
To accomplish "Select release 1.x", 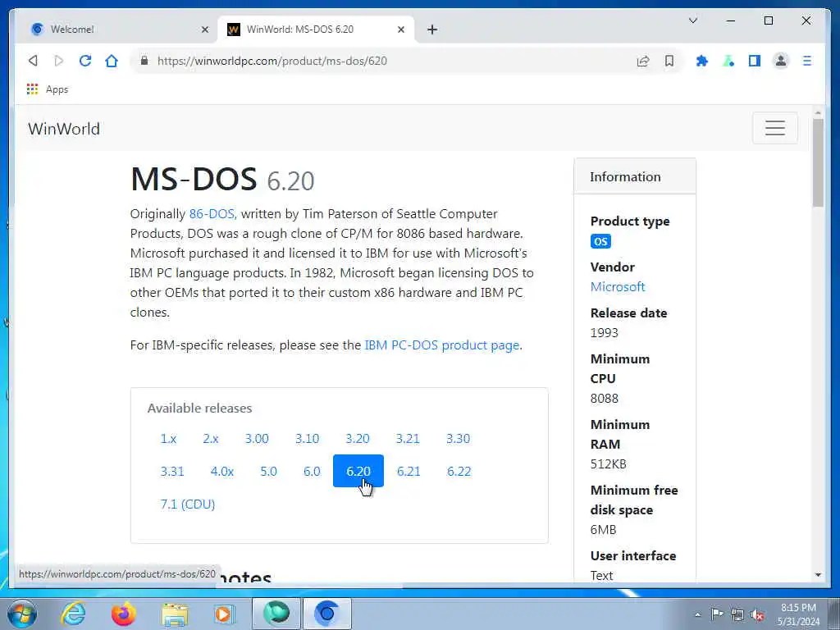I will [168, 438].
